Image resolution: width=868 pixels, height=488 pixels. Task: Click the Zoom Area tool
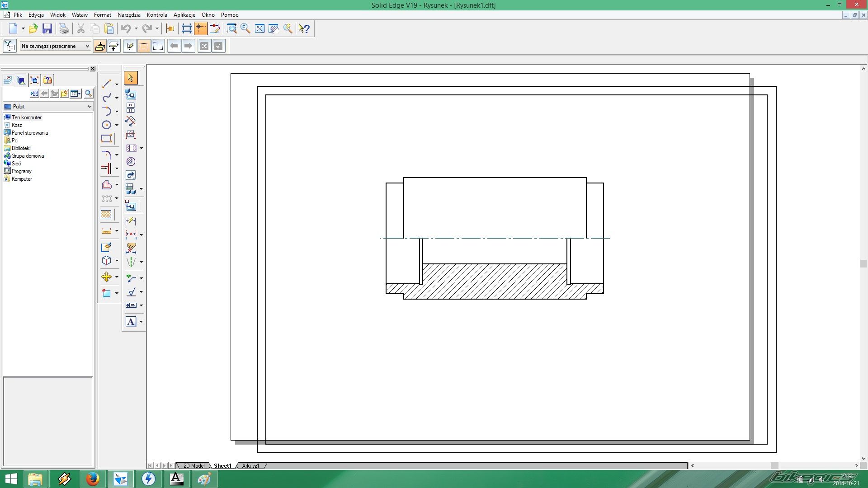(x=231, y=29)
